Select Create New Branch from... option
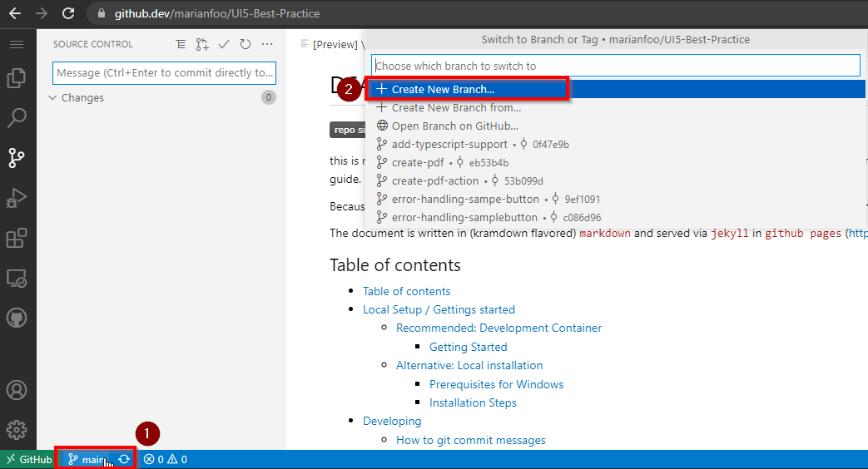The image size is (868, 469). (x=616, y=107)
